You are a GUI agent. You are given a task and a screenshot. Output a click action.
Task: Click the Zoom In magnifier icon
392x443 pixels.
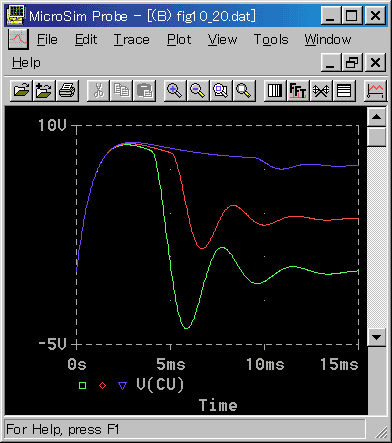pos(175,90)
